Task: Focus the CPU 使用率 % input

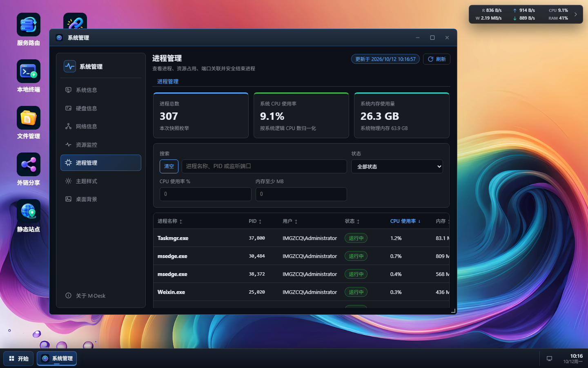Action: click(205, 194)
